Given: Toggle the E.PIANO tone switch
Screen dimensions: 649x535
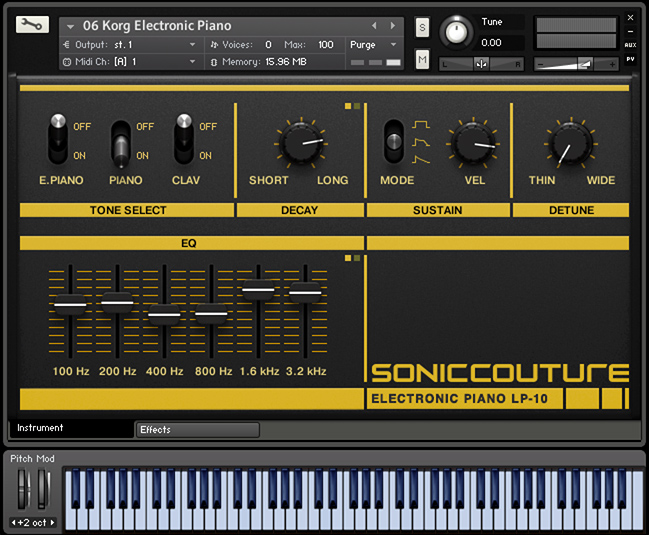Looking at the screenshot, I should 60,139.
